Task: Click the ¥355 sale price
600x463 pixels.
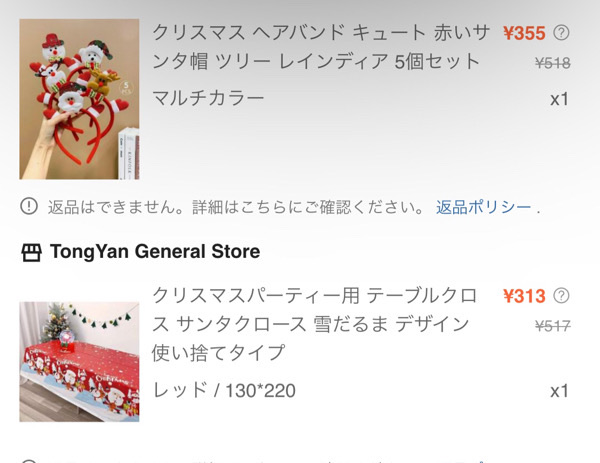Action: 524,33
